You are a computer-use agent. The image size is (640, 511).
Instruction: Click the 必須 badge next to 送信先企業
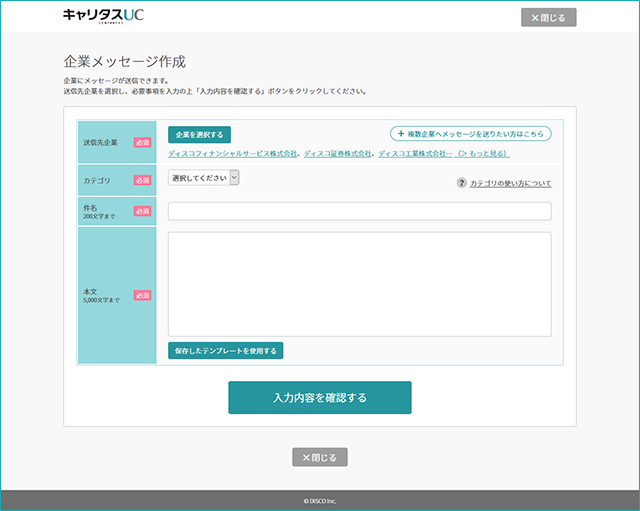[x=142, y=142]
